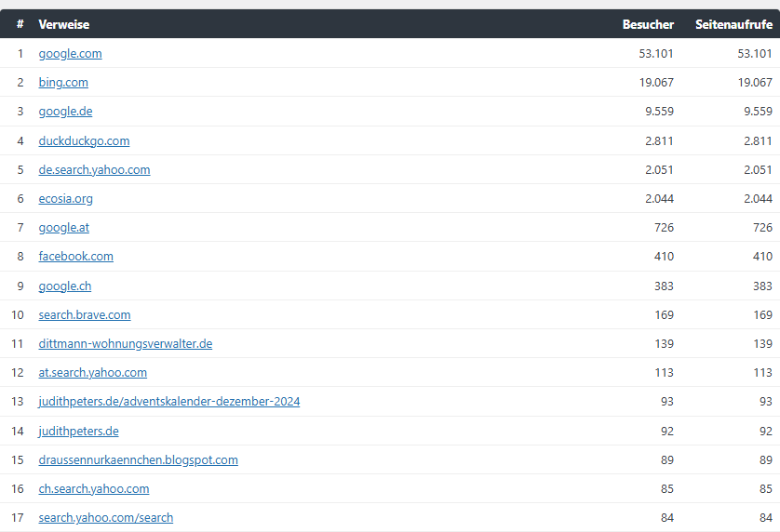Click the # column header

[20, 24]
